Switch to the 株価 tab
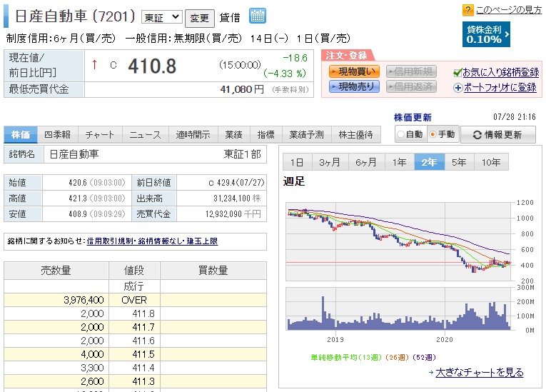The height and width of the screenshot is (392, 546). pyautogui.click(x=21, y=135)
